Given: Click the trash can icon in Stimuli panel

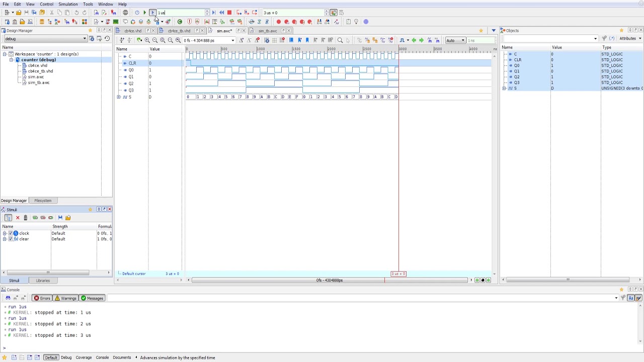Looking at the screenshot, I should [x=25, y=218].
